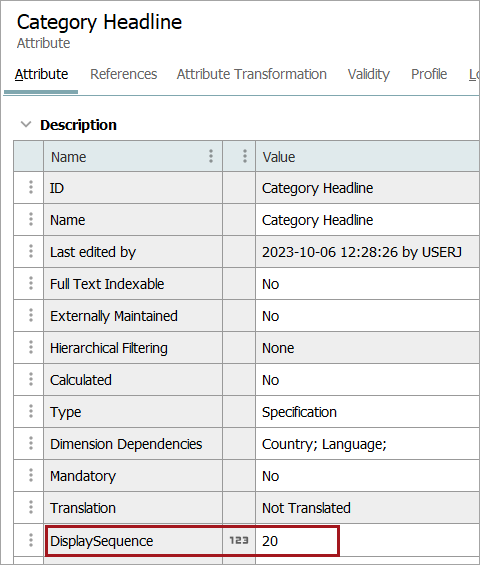Go to the Validity tab

tap(369, 74)
